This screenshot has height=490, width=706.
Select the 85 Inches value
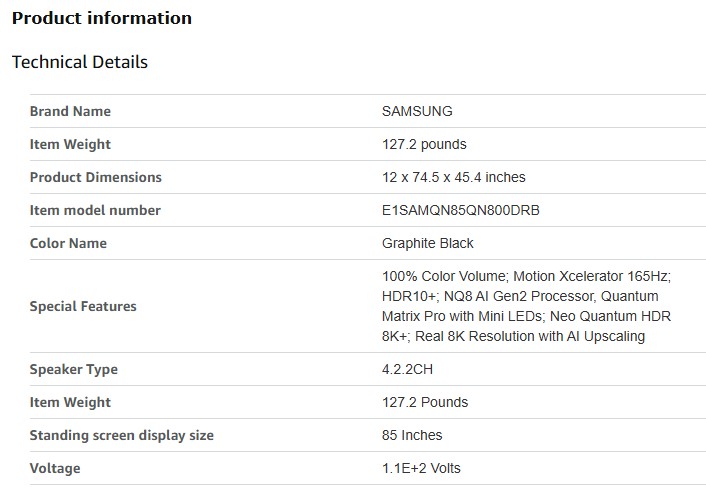412,435
